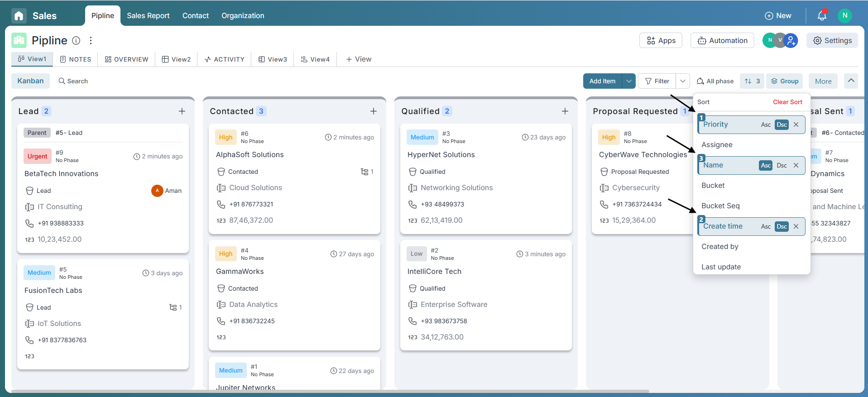Screen dimensions: 868x397
Task: Remove the Name sort rule
Action: click(796, 165)
